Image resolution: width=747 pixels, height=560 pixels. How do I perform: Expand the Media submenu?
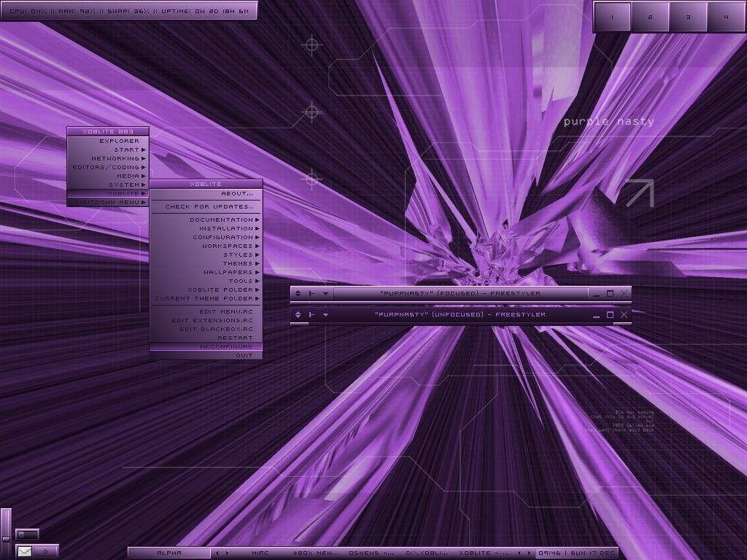click(x=108, y=176)
